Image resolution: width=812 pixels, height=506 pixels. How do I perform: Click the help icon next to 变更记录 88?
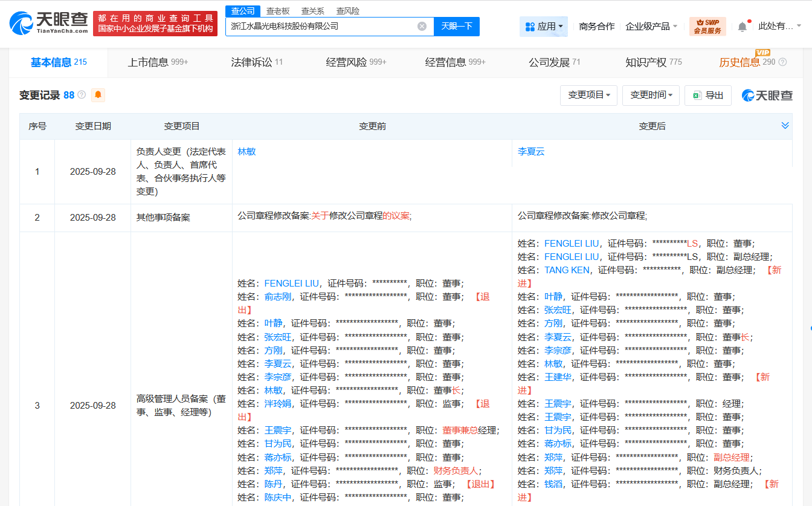pos(80,95)
